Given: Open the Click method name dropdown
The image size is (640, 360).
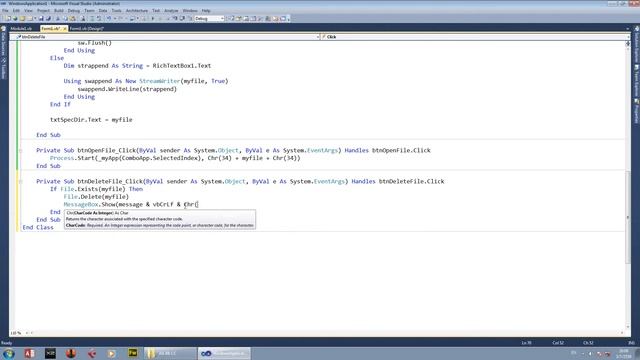Looking at the screenshot, I should [475, 37].
